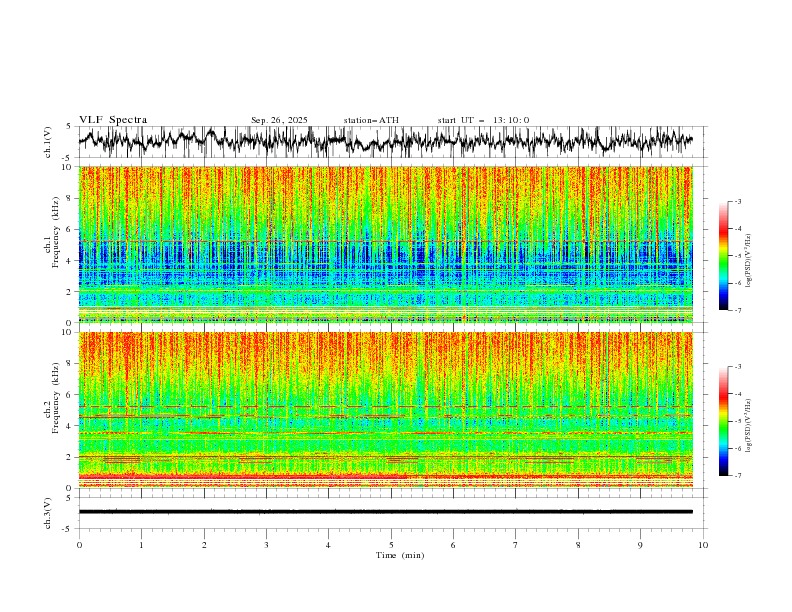The height and width of the screenshot is (612, 792).
Task: Click tick label "4" on the Time axis
Action: [x=328, y=545]
